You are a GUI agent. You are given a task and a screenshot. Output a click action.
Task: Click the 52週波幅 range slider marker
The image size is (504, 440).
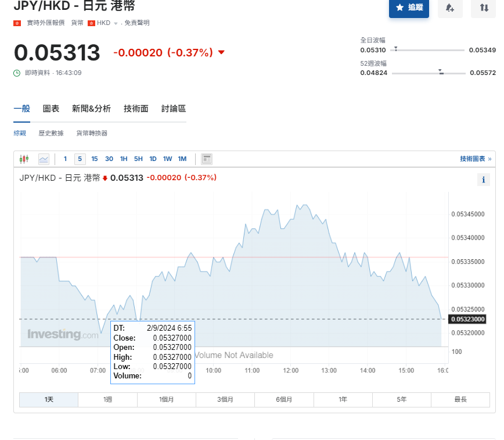(x=441, y=72)
